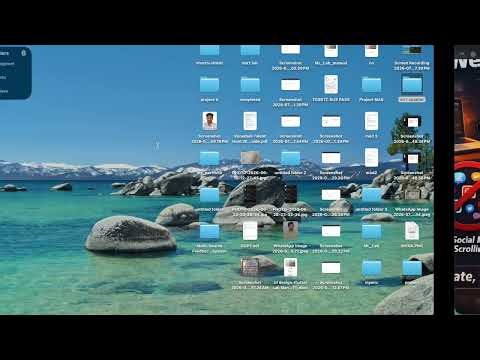Click the 'untitled folder 2' label text

point(290,173)
